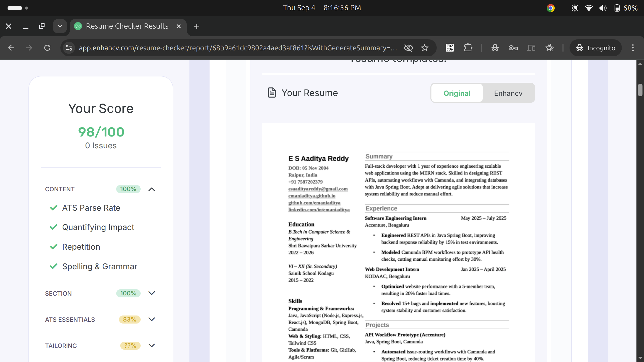Select the Resume Checker Results tab
This screenshot has height=362, width=644.
(127, 26)
